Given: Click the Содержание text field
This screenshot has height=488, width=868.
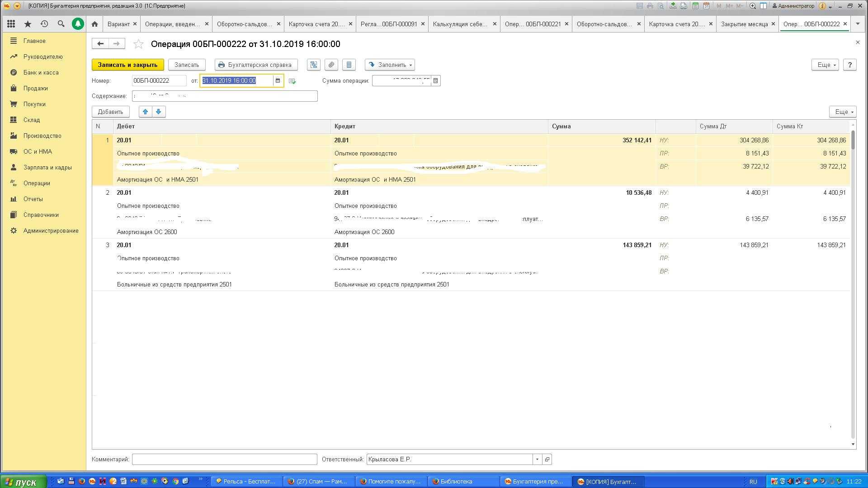Looking at the screenshot, I should pos(225,96).
